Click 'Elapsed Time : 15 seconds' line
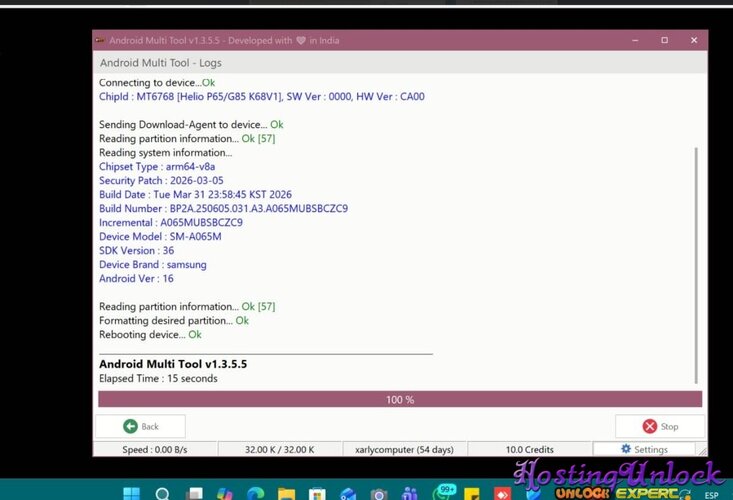 click(x=158, y=379)
